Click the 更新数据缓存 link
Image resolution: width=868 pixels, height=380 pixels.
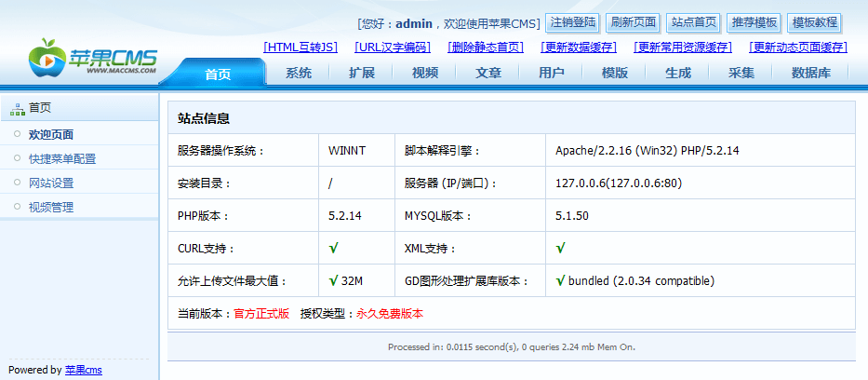click(x=578, y=47)
